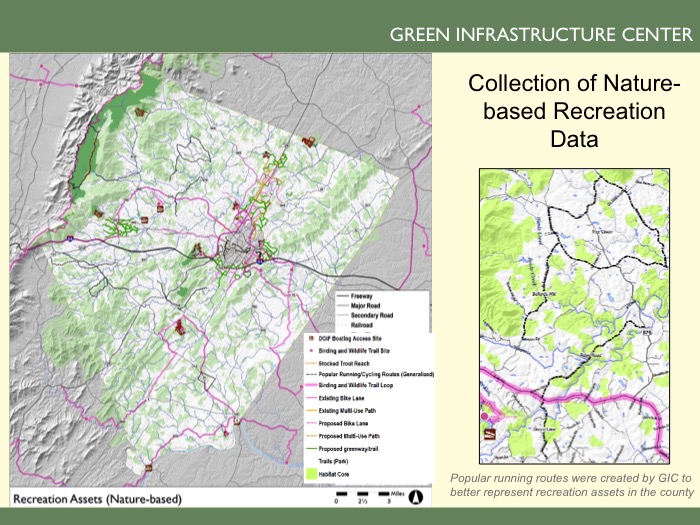Click the Birding and Wildlife Trail Site legend dot
Screen dimensions: 700x525
pos(309,351)
